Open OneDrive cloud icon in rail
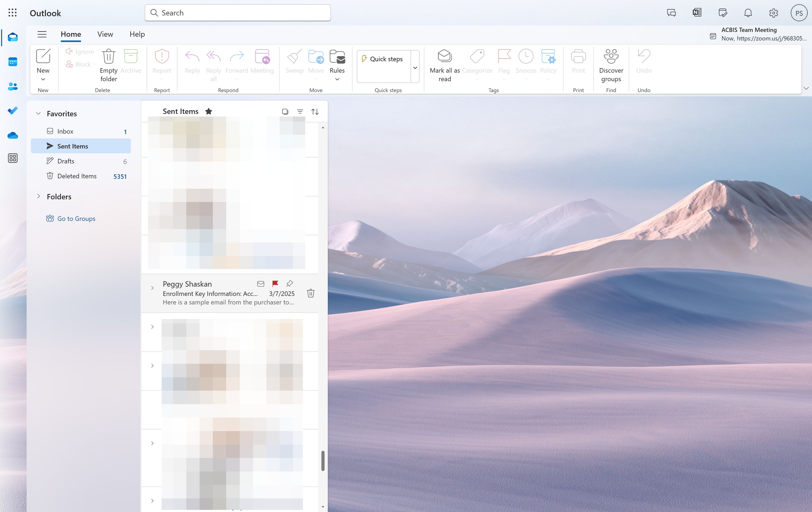The image size is (812, 512). [13, 135]
